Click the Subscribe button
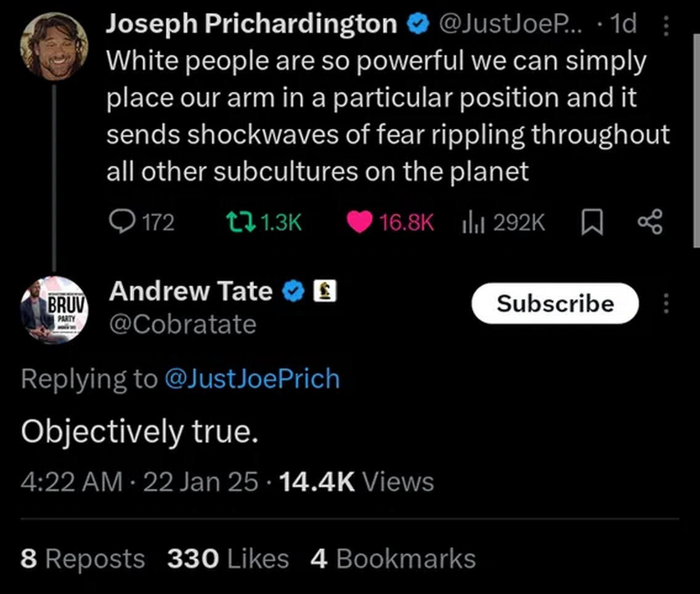The height and width of the screenshot is (594, 700). pyautogui.click(x=555, y=304)
